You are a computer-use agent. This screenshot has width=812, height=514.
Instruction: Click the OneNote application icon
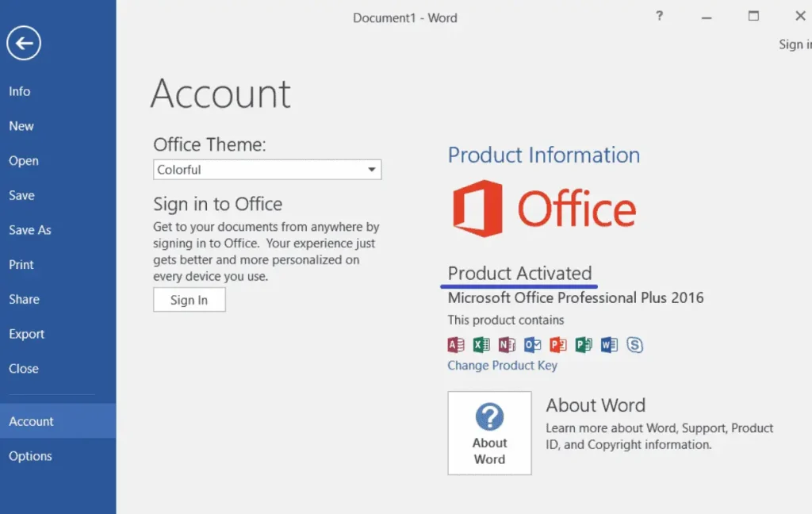point(506,344)
